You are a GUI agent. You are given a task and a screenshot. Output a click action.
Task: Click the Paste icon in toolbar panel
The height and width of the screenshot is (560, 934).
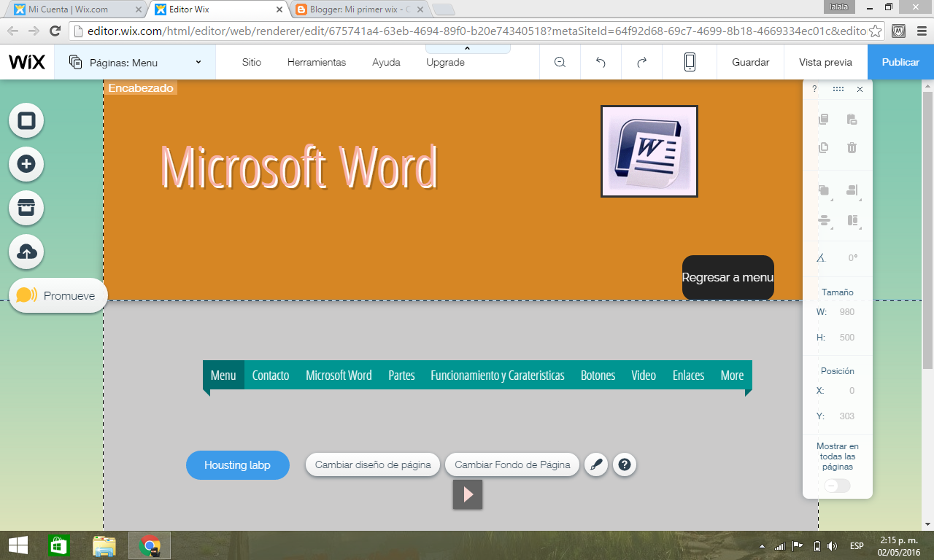[x=852, y=120]
